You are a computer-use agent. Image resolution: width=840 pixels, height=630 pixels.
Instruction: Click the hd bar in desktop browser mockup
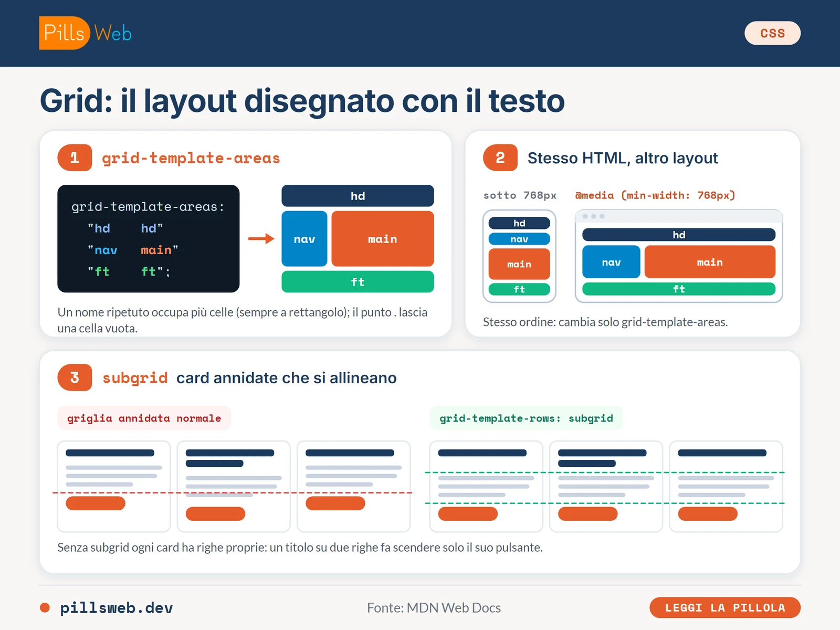coord(679,235)
